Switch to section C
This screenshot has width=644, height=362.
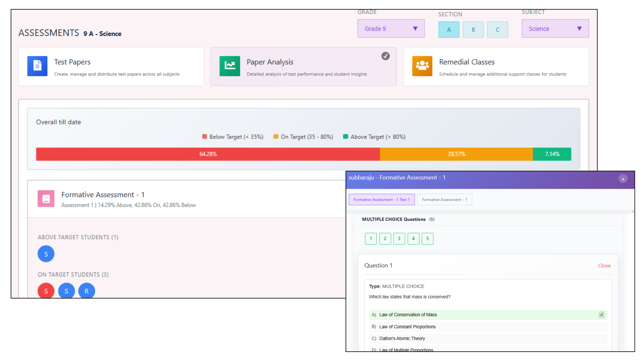click(497, 29)
